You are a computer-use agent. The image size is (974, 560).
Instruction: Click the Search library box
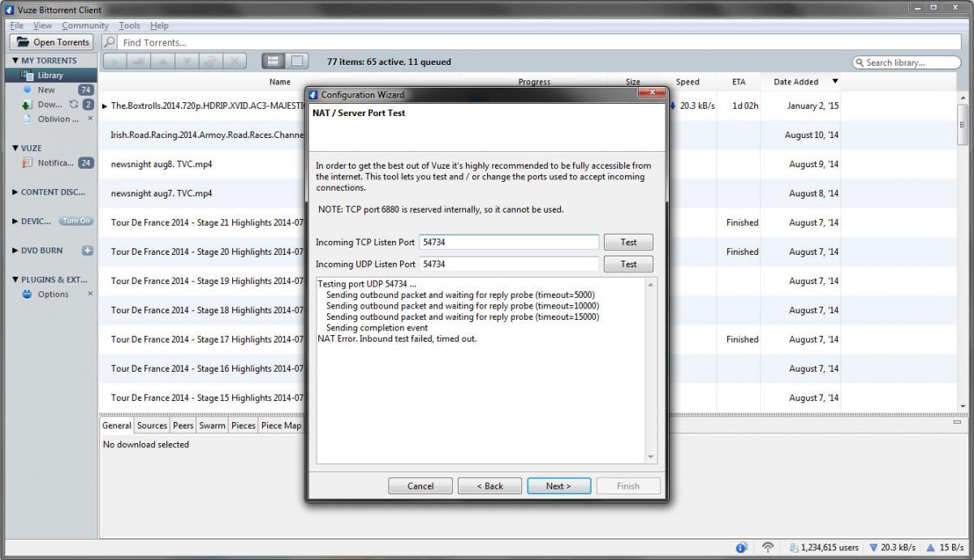coord(907,62)
